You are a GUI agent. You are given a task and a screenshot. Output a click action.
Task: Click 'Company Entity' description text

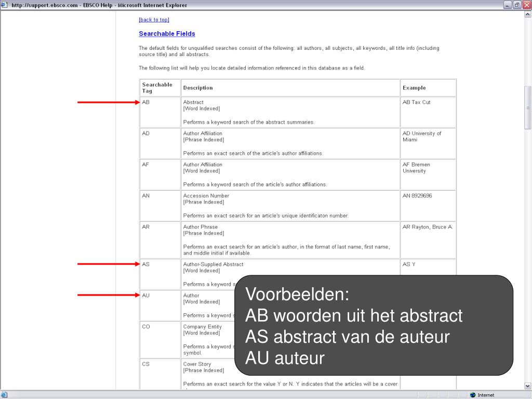tap(202, 327)
